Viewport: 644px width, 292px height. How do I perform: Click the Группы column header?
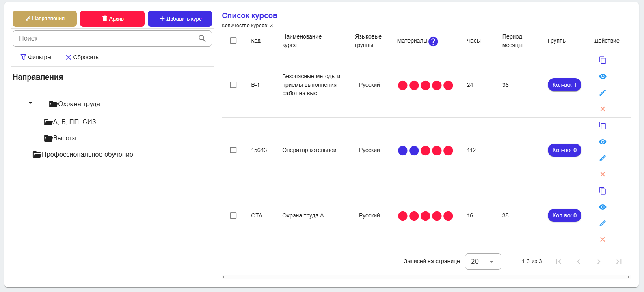(x=557, y=41)
